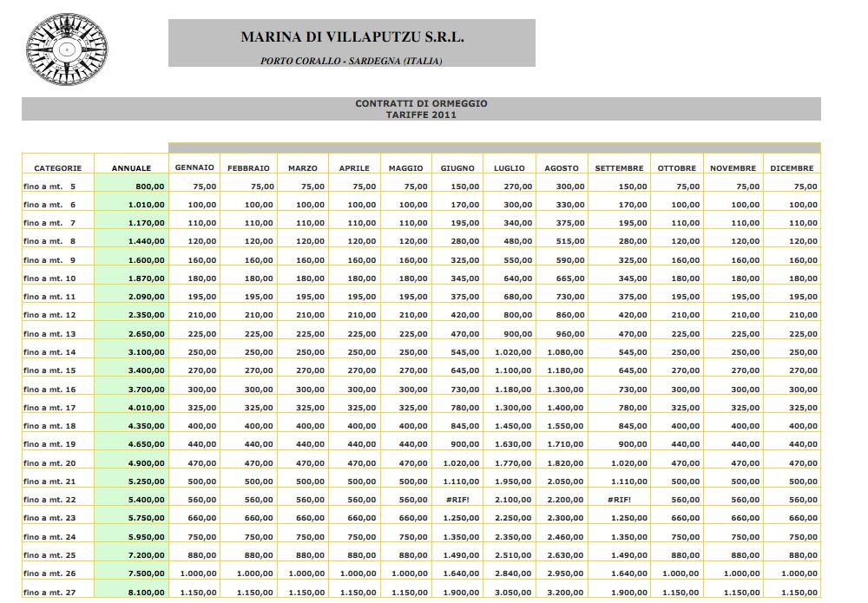Select the ANNUALE column header

pyautogui.click(x=131, y=168)
